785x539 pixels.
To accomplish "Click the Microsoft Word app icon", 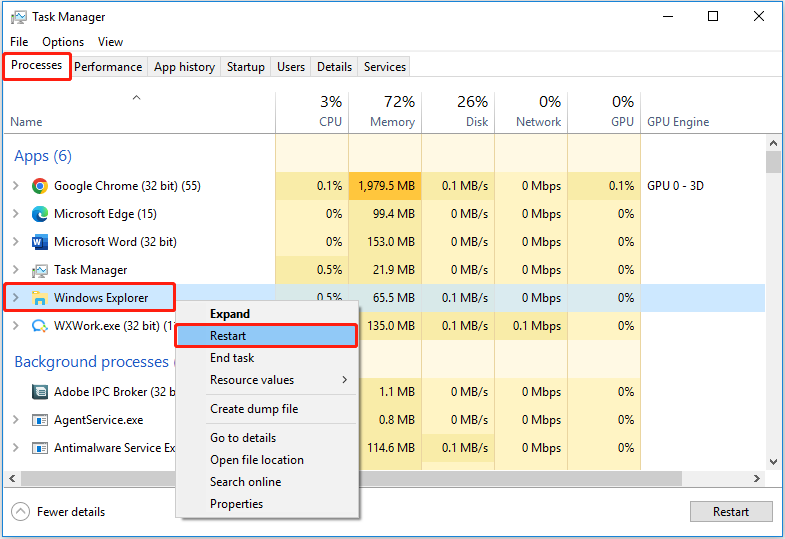I will pos(40,242).
